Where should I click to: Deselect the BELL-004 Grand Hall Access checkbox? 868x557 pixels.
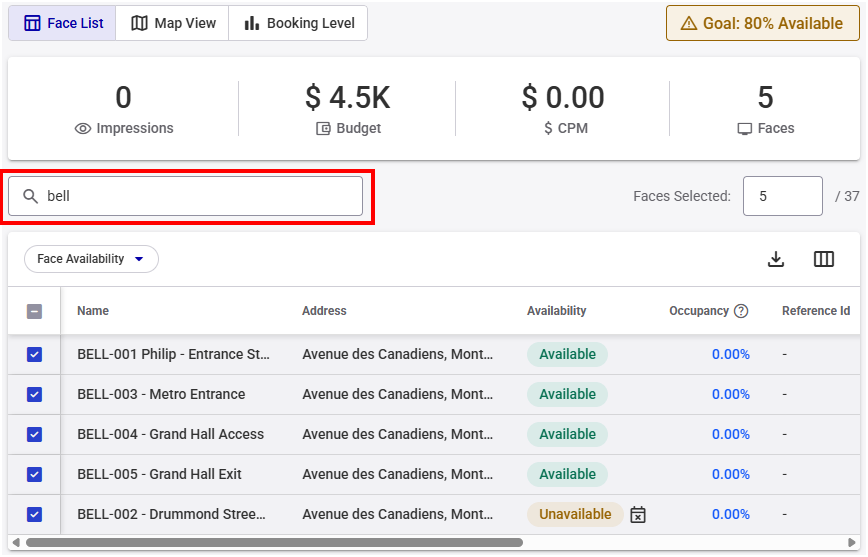[x=34, y=434]
